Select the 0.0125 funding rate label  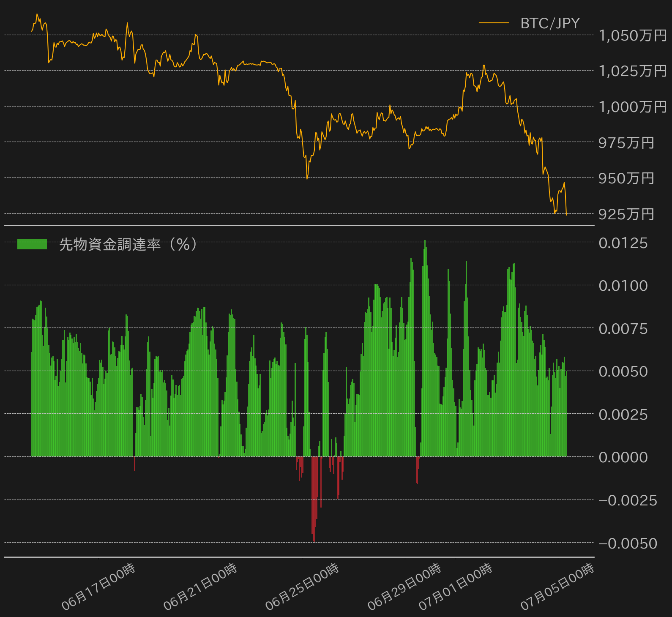[x=623, y=243]
